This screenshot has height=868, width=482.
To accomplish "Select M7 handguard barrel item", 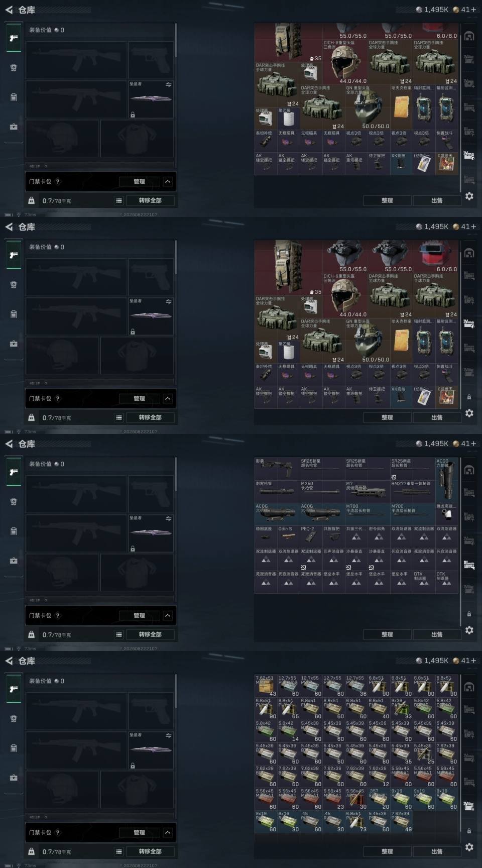I will click(x=368, y=491).
